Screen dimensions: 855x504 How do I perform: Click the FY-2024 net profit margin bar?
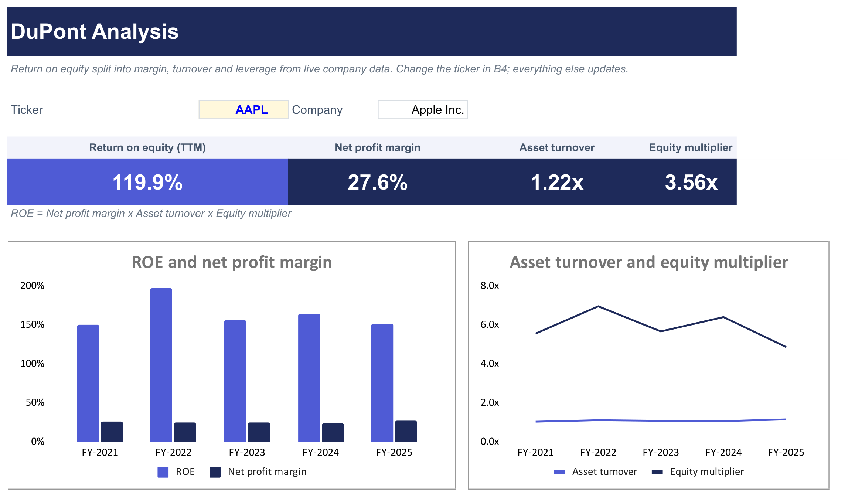pyautogui.click(x=333, y=432)
